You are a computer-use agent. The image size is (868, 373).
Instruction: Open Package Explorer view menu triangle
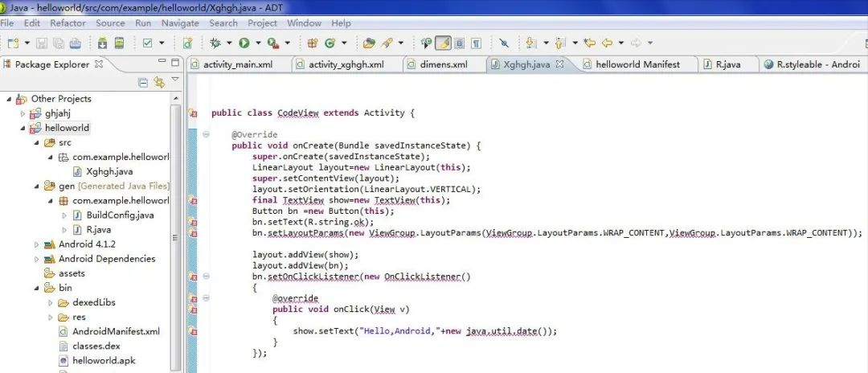point(175,80)
